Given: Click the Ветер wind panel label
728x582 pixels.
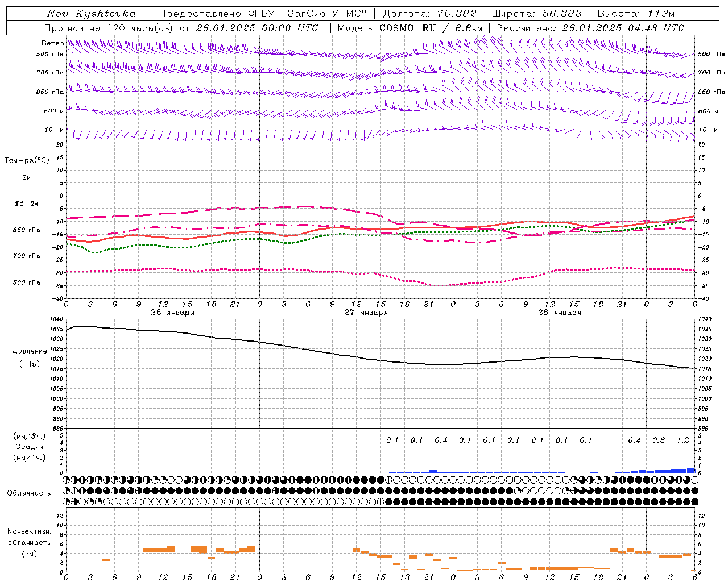Looking at the screenshot, I should click(52, 43).
